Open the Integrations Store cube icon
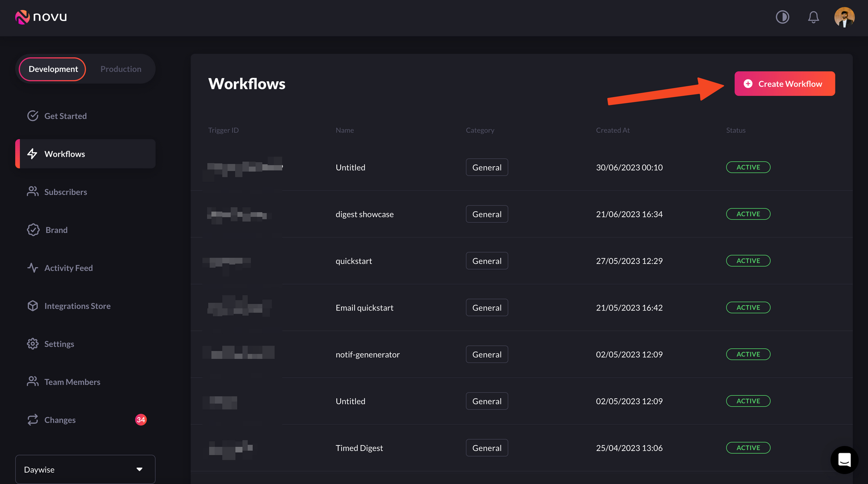The width and height of the screenshot is (868, 484). [33, 306]
